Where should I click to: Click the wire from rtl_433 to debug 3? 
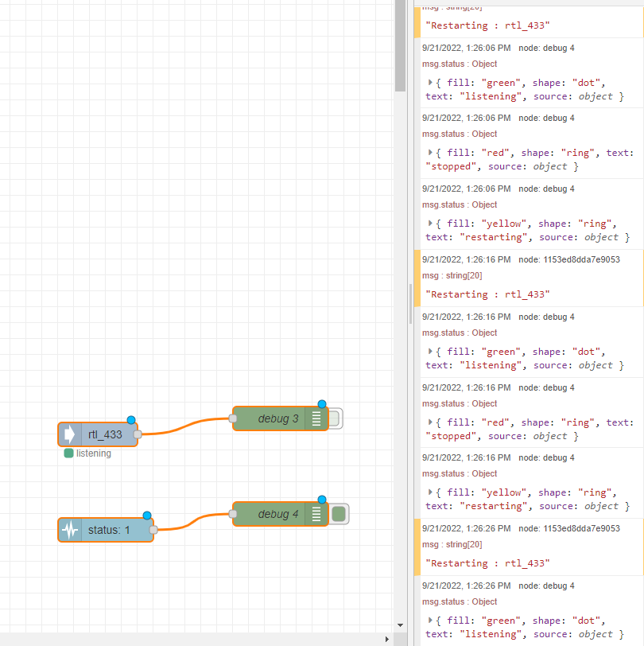pyautogui.click(x=185, y=425)
